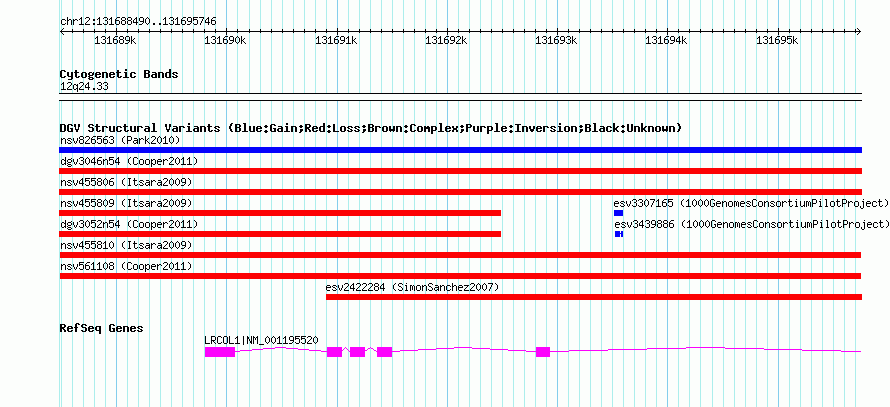Viewport: 890px width, 407px height.
Task: Click the nsv455806 red loss bar
Action: click(x=460, y=192)
